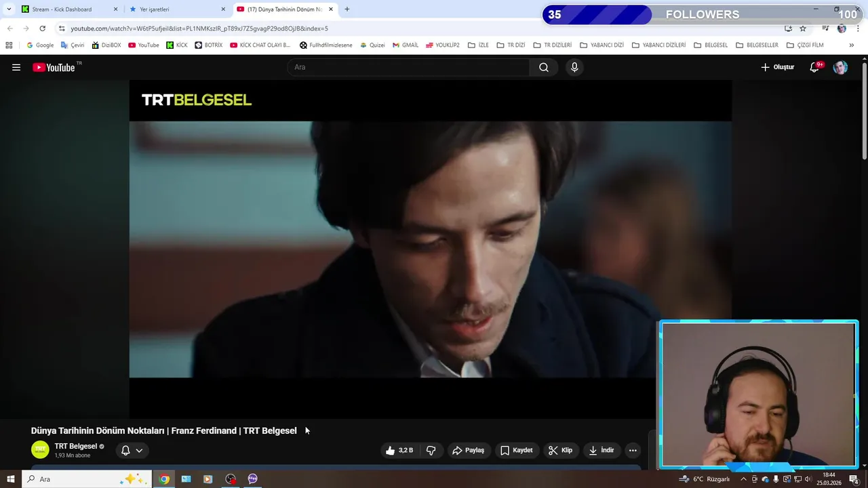
Task: Open Windows Start menu
Action: click(10, 479)
